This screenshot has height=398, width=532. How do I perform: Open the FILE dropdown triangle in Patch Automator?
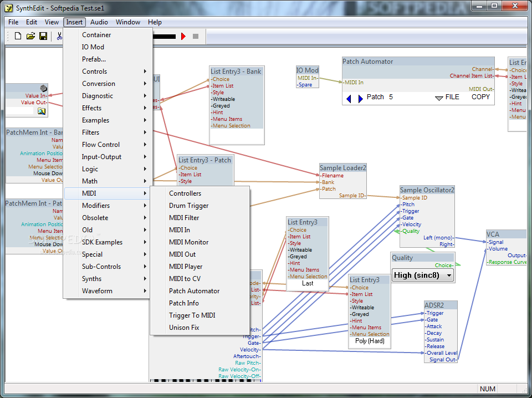coord(439,99)
